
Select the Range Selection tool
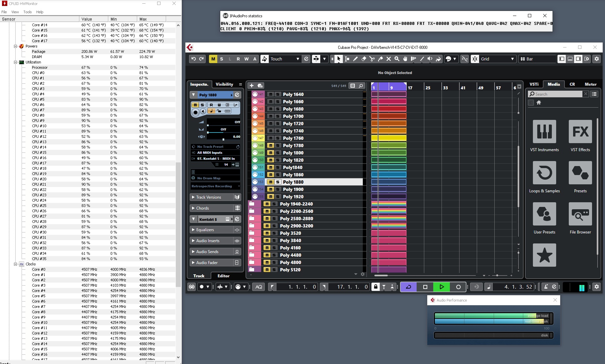[x=347, y=59]
